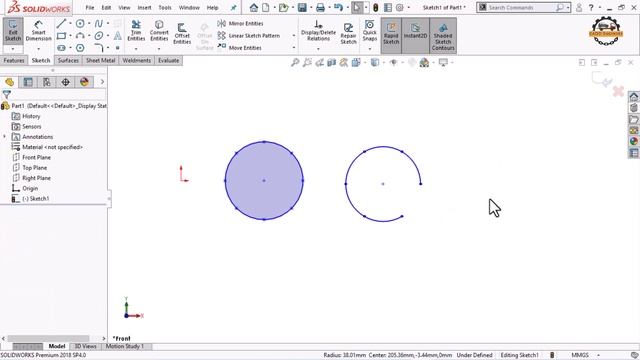
Task: Select the Corner Rectangle tool
Action: tap(61, 36)
